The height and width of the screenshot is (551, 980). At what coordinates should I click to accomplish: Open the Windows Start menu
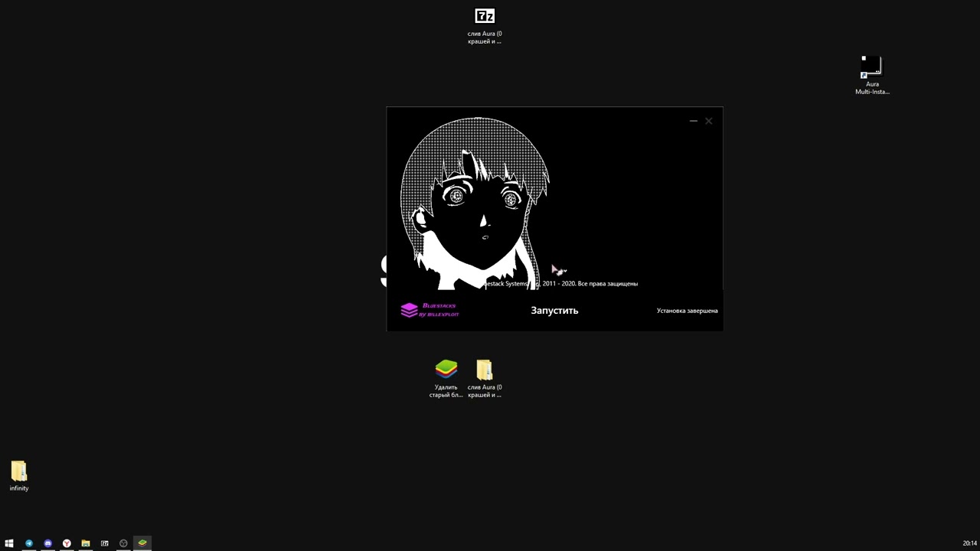coord(9,543)
